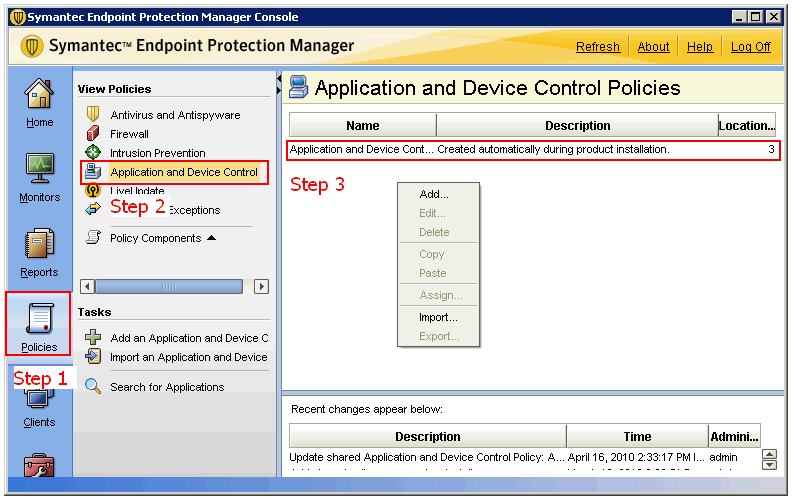Click the Firewall policy icon
This screenshot has width=792, height=499.
[93, 133]
